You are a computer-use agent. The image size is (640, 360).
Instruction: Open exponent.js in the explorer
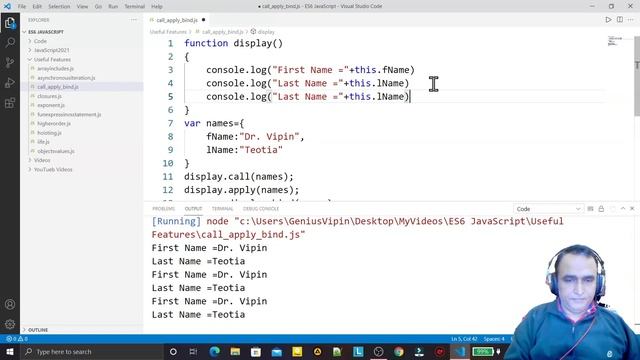click(x=51, y=105)
